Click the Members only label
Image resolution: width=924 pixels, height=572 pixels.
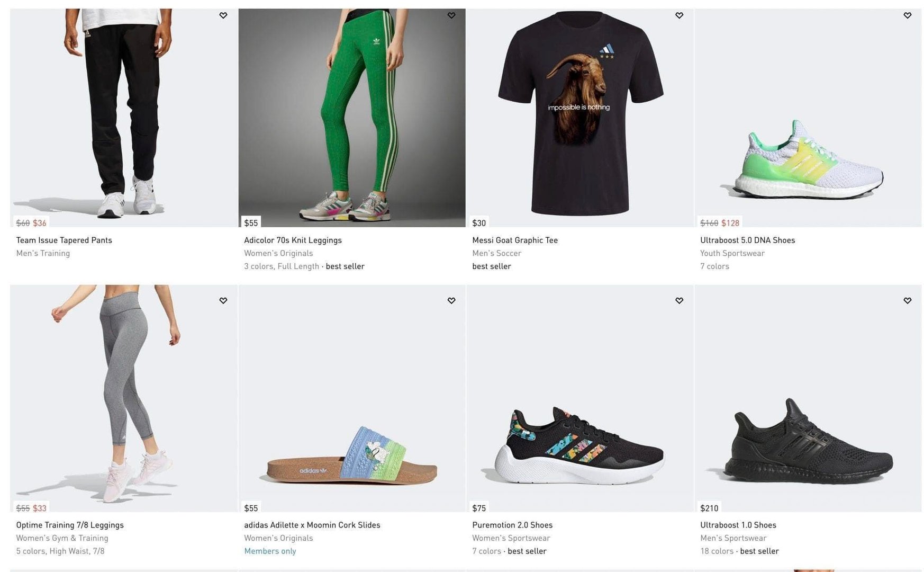coord(270,551)
